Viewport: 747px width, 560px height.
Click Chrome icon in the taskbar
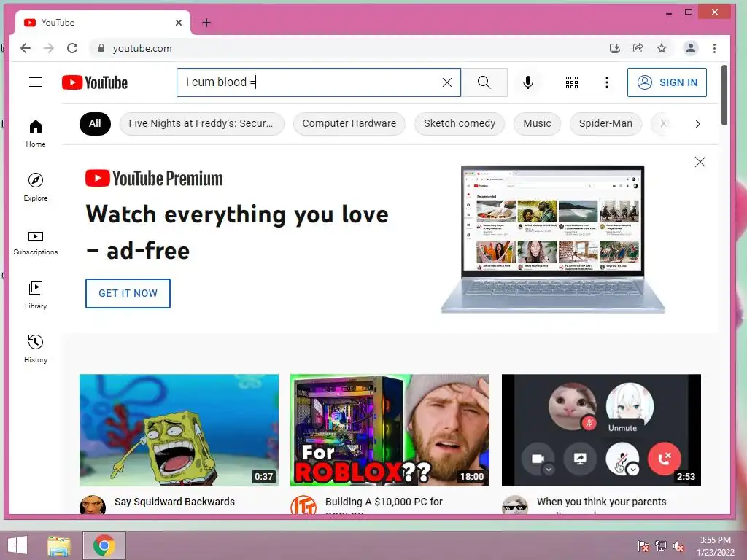point(104,545)
